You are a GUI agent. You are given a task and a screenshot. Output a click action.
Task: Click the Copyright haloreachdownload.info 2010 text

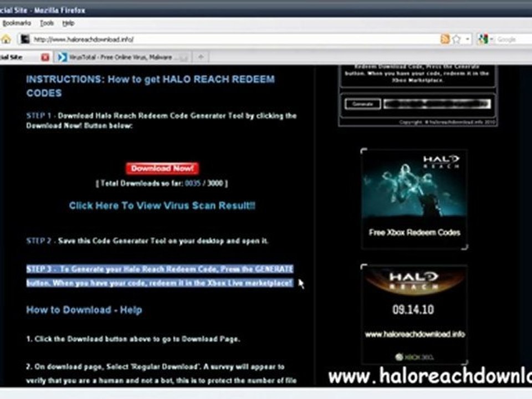point(447,122)
